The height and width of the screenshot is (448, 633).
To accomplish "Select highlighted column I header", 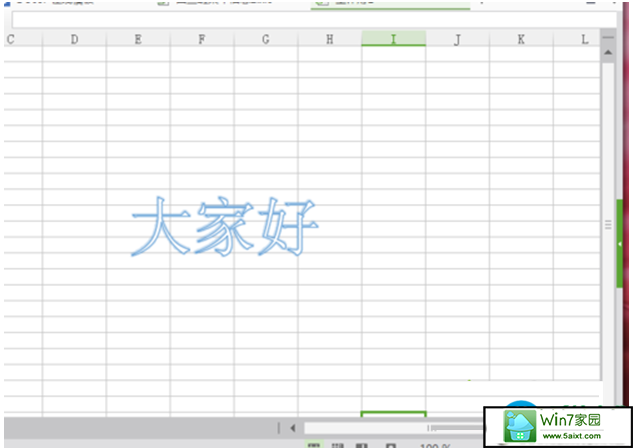I will [394, 39].
